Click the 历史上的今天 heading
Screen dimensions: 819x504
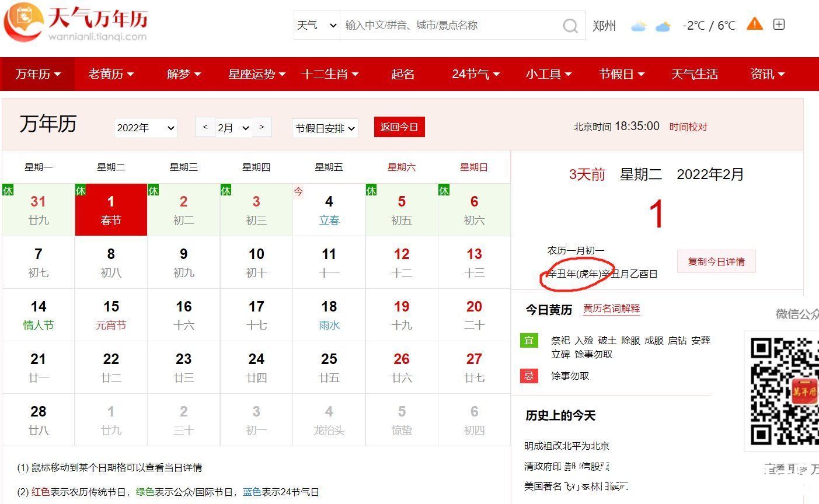560,415
